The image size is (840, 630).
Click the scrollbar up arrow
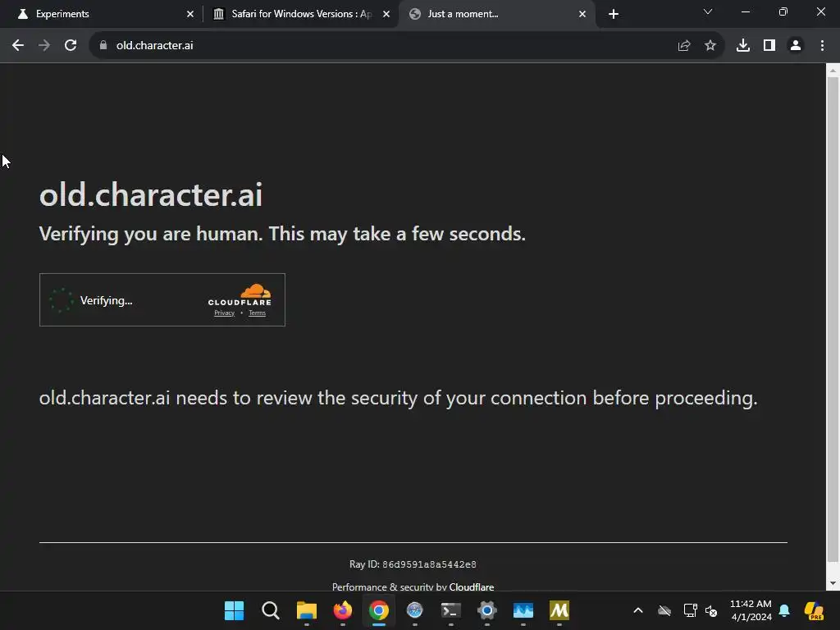(833, 71)
